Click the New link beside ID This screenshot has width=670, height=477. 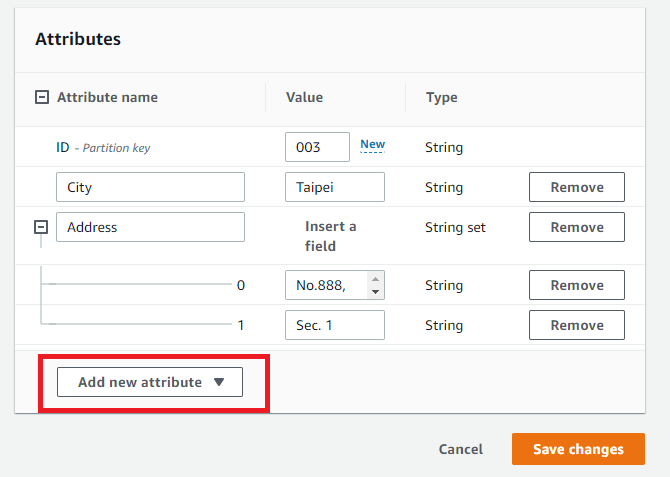[372, 145]
